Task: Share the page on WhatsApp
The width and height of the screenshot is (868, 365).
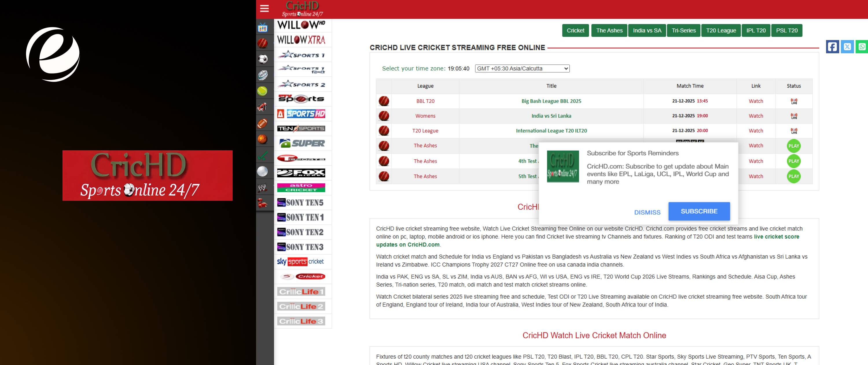Action: [x=862, y=47]
